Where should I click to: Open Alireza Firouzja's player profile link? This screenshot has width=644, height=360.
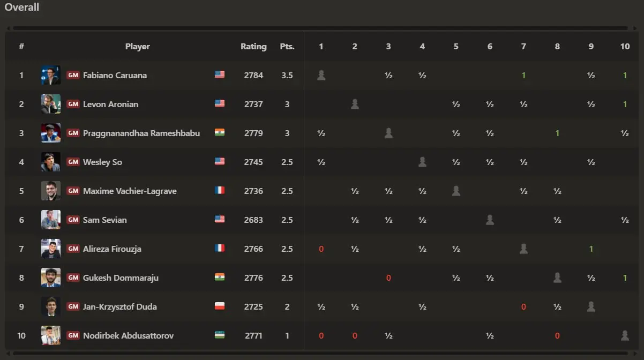112,249
